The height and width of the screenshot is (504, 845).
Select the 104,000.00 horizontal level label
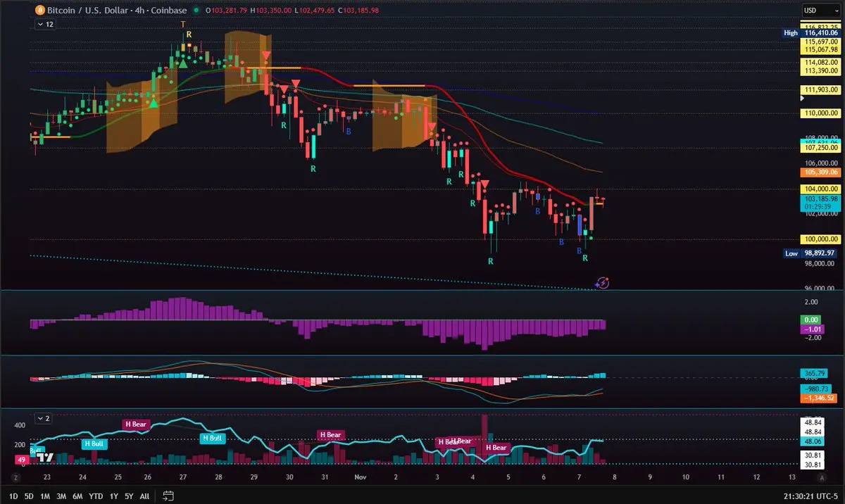[x=822, y=189]
